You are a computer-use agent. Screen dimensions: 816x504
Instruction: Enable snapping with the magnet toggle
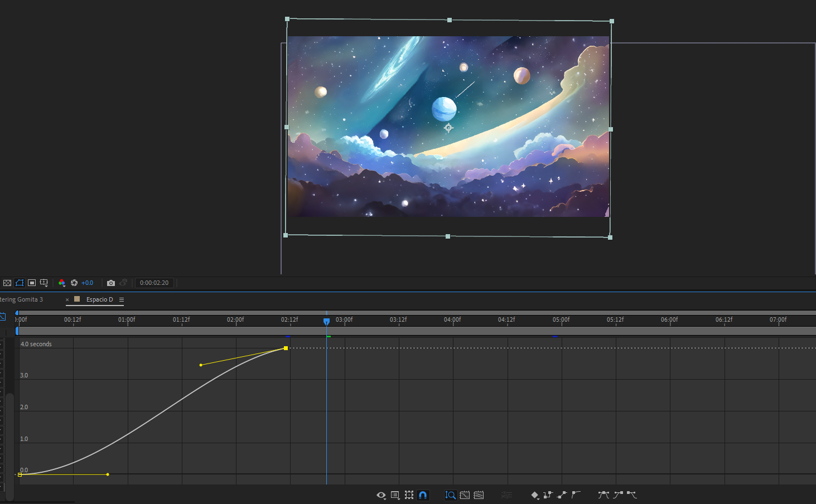pyautogui.click(x=423, y=495)
